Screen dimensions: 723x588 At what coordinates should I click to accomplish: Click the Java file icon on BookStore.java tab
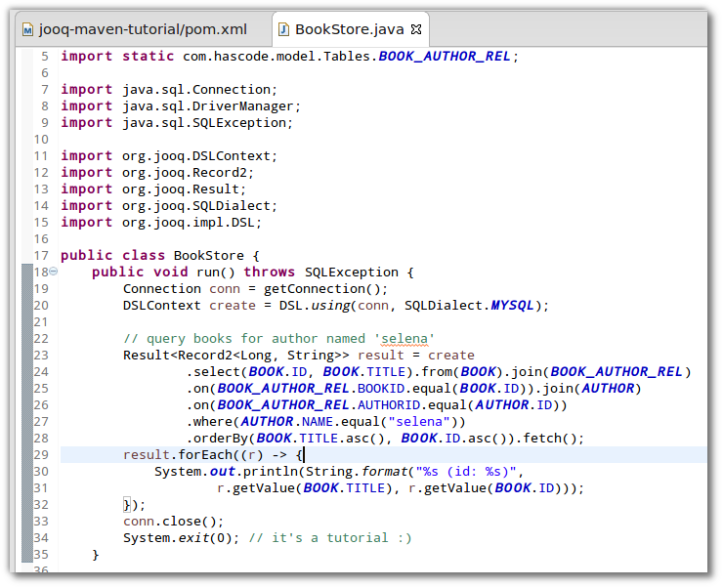tap(284, 29)
